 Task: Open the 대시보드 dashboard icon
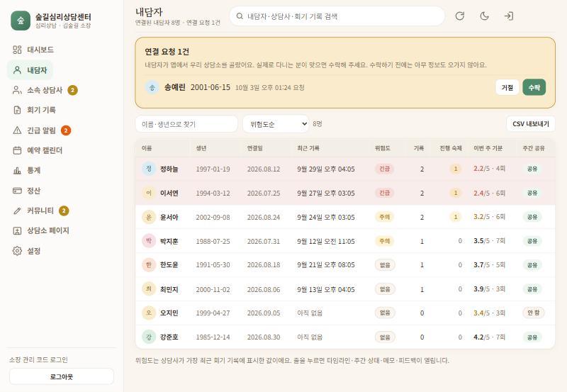click(17, 50)
